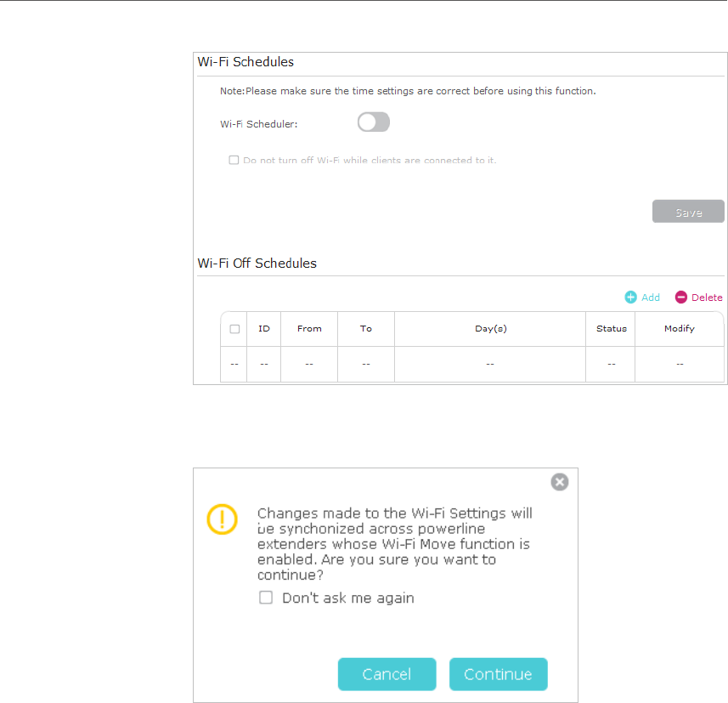Check 'Do not turn off Wi-Fi while clients are connected'
The width and height of the screenshot is (728, 703).
click(234, 161)
